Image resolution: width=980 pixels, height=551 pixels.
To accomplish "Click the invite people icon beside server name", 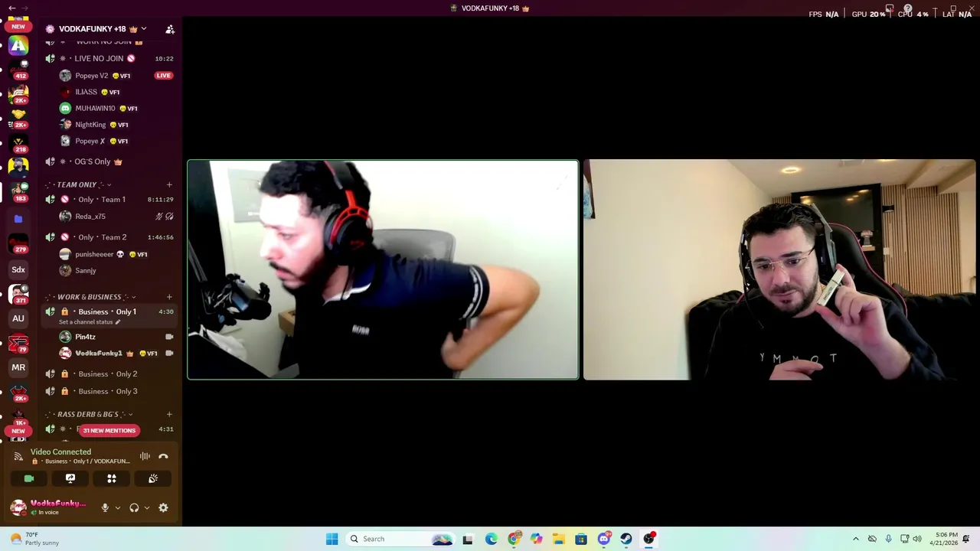I will [170, 29].
